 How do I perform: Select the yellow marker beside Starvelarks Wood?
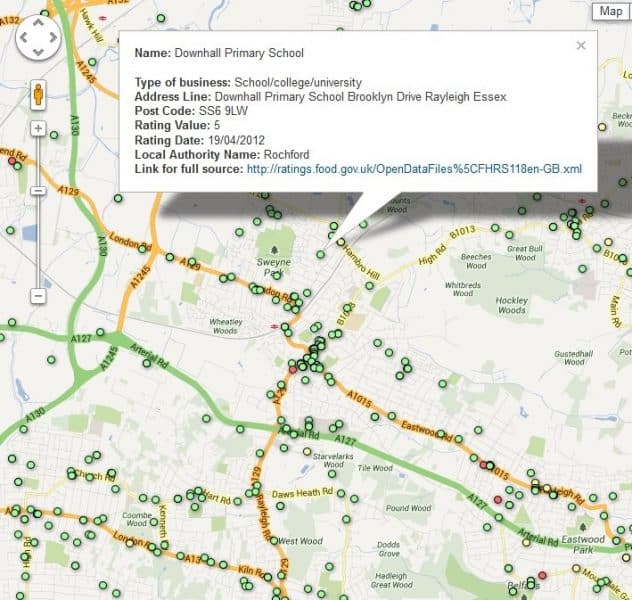(307, 451)
